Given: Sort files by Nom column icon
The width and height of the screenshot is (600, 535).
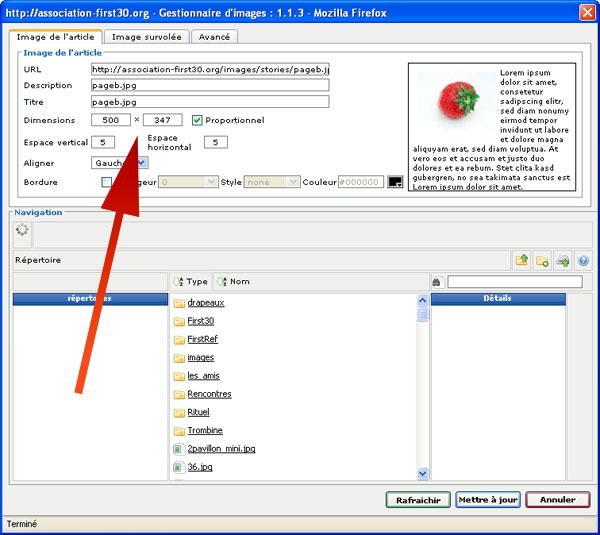Looking at the screenshot, I should coord(221,282).
